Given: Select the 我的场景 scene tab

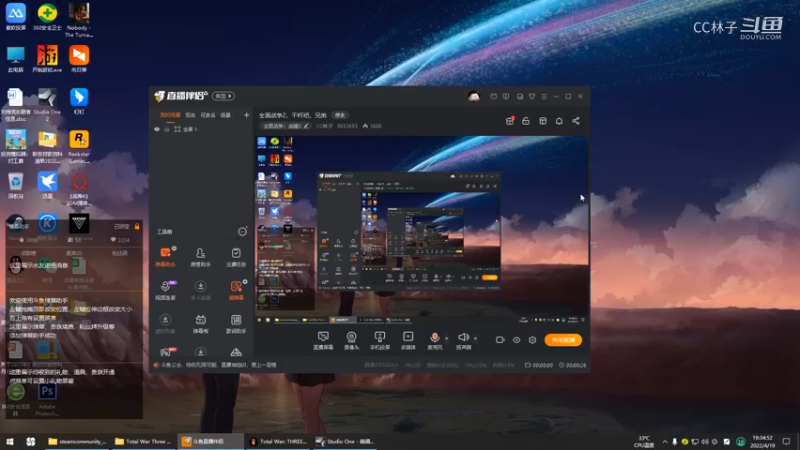Looking at the screenshot, I should coord(170,115).
